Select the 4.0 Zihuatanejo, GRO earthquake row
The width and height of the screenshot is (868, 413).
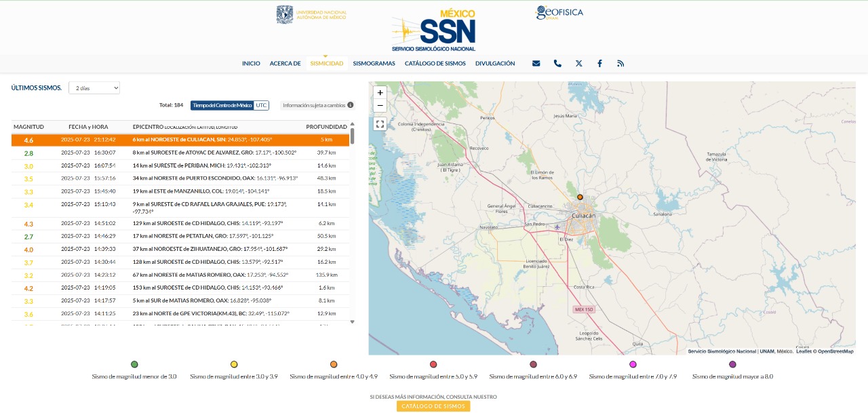180,250
